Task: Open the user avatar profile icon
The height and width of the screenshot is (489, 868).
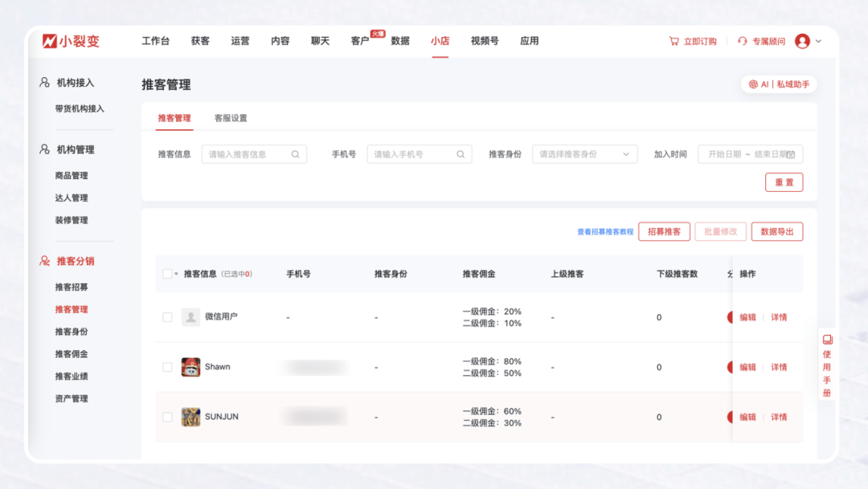Action: click(x=802, y=41)
